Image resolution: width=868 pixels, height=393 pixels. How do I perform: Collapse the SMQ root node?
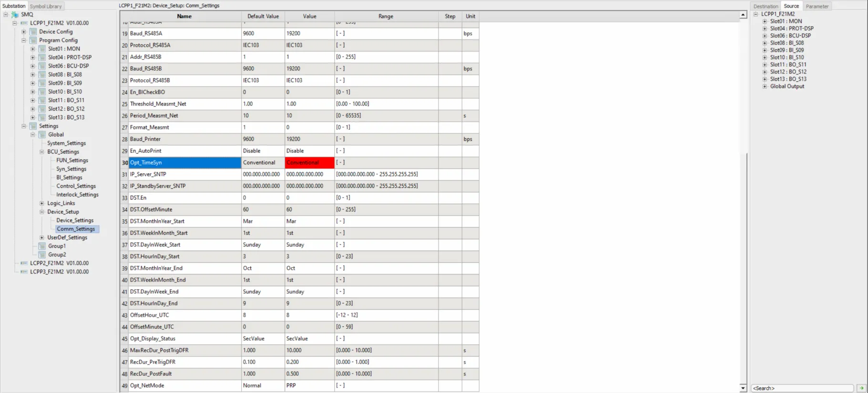click(6, 14)
